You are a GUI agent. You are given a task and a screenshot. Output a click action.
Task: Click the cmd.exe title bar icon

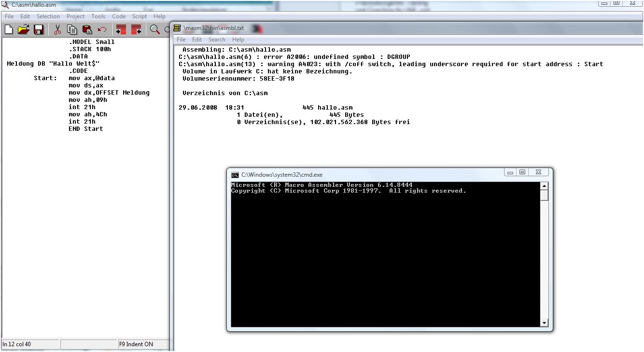[x=235, y=175]
